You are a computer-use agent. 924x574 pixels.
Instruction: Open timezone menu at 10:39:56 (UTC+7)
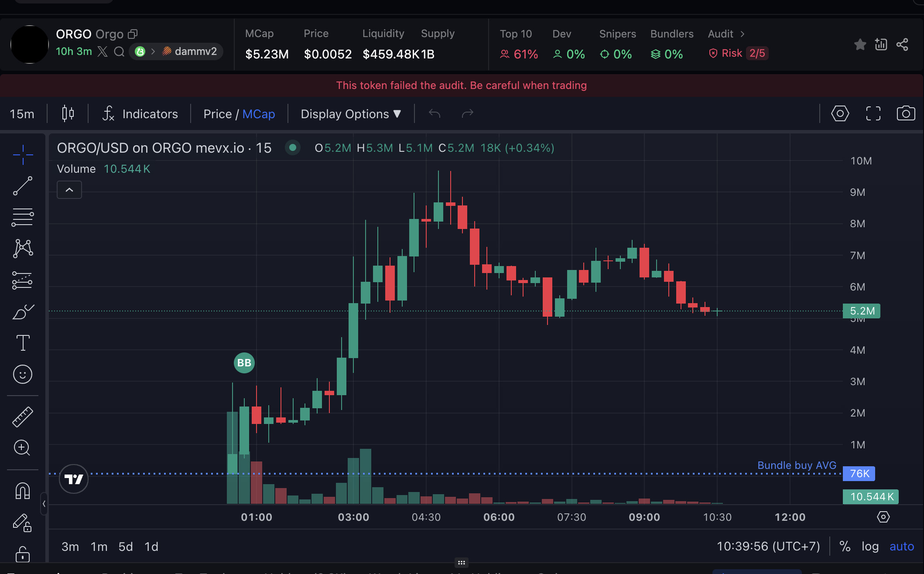(x=768, y=547)
